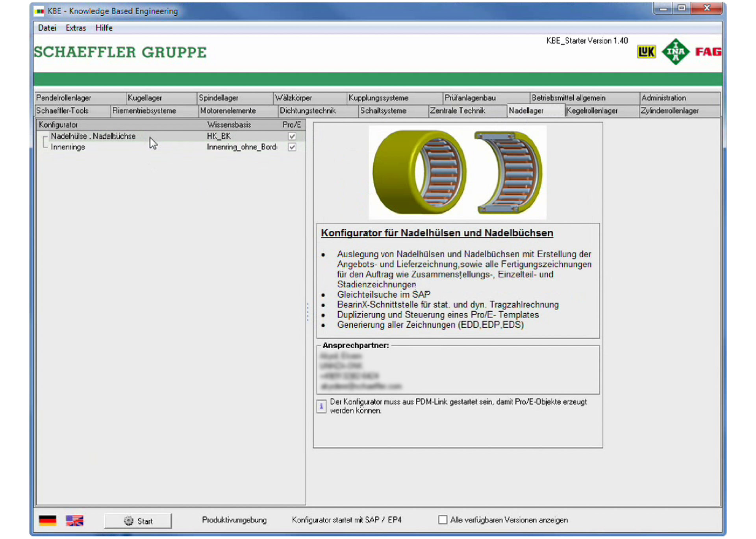Click the LuK brand logo
Screen dimensions: 756x539
click(646, 52)
